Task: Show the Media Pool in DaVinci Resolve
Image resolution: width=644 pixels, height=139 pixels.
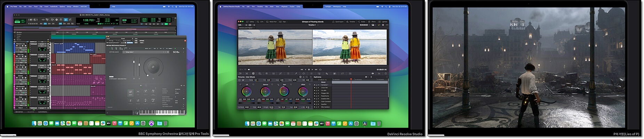Action: [x=272, y=22]
